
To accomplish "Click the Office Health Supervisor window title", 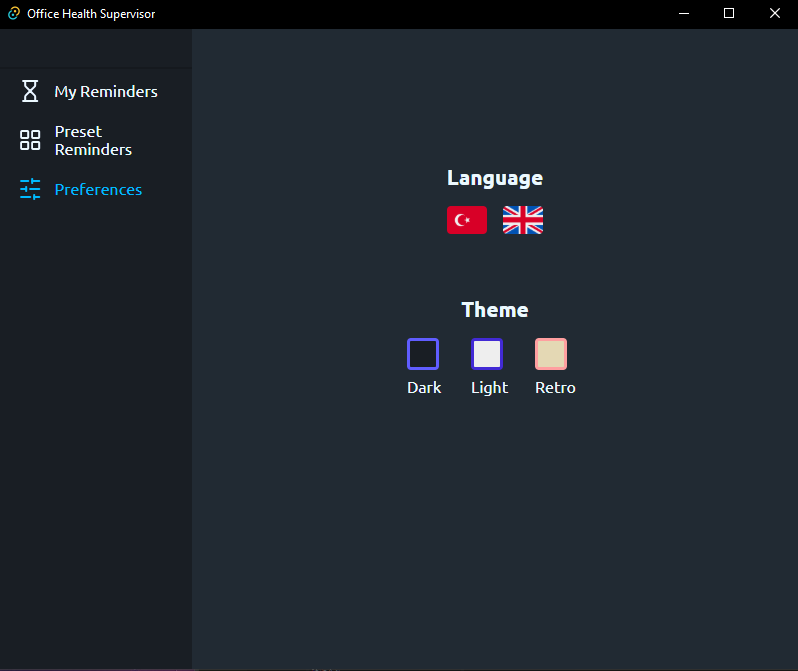I will [91, 14].
